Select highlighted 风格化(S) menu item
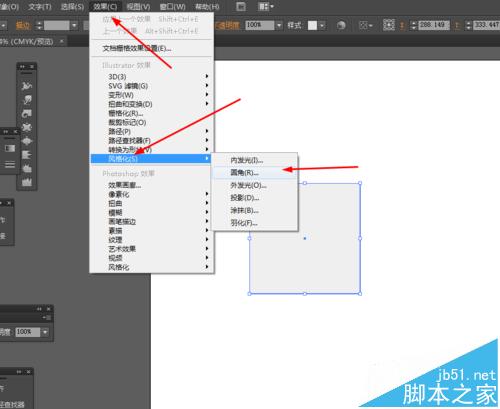Image resolution: width=500 pixels, height=409 pixels. (151, 159)
